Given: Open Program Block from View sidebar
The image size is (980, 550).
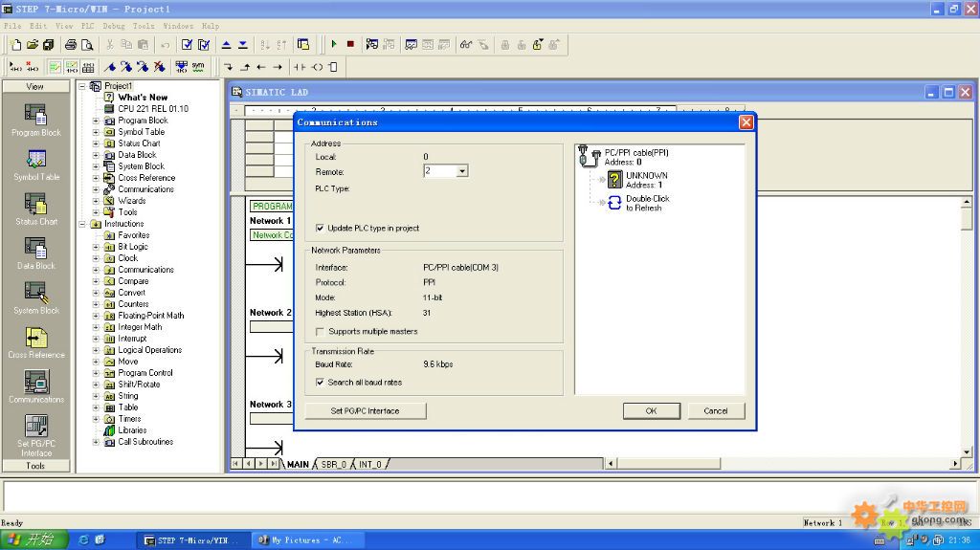Looking at the screenshot, I should (x=35, y=120).
